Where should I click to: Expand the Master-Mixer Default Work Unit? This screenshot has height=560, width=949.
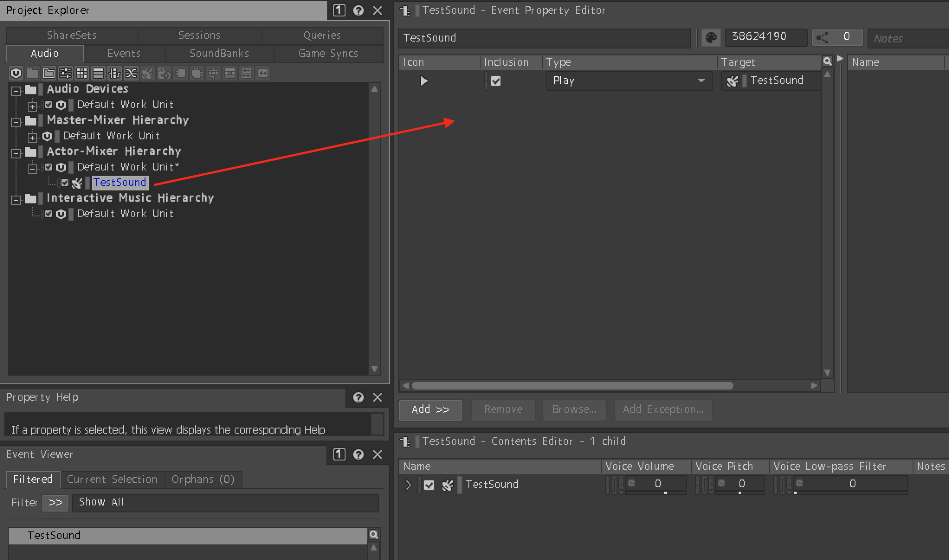pos(32,137)
